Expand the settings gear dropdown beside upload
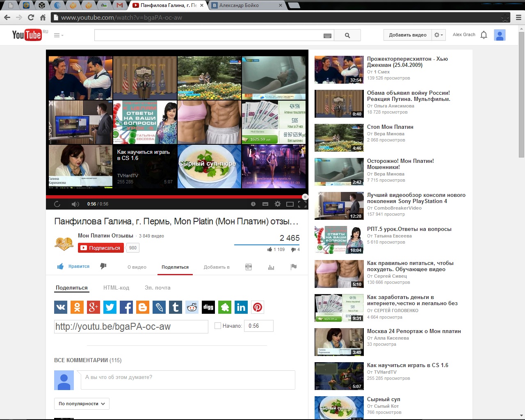Image resolution: width=525 pixels, height=420 pixels. click(x=439, y=35)
